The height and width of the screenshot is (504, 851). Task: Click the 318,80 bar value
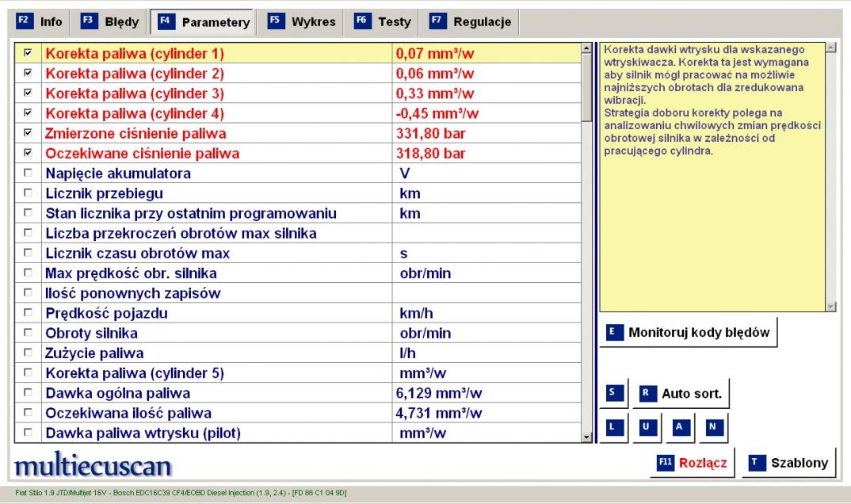pos(431,154)
